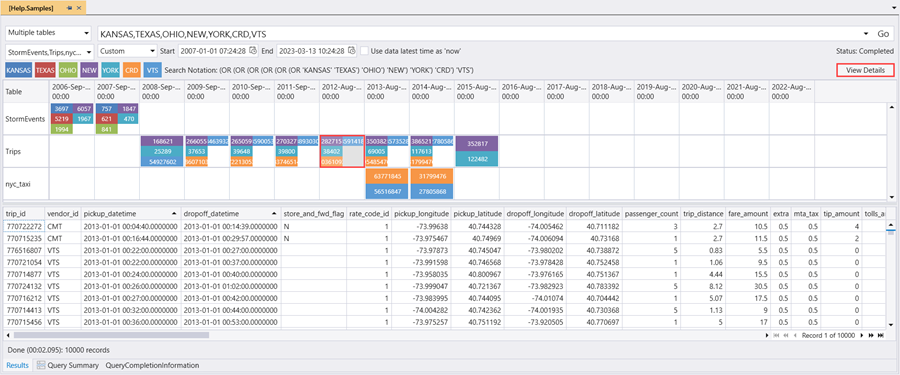Select Trips block with count 38402
900x375 pixels.
[x=331, y=152]
